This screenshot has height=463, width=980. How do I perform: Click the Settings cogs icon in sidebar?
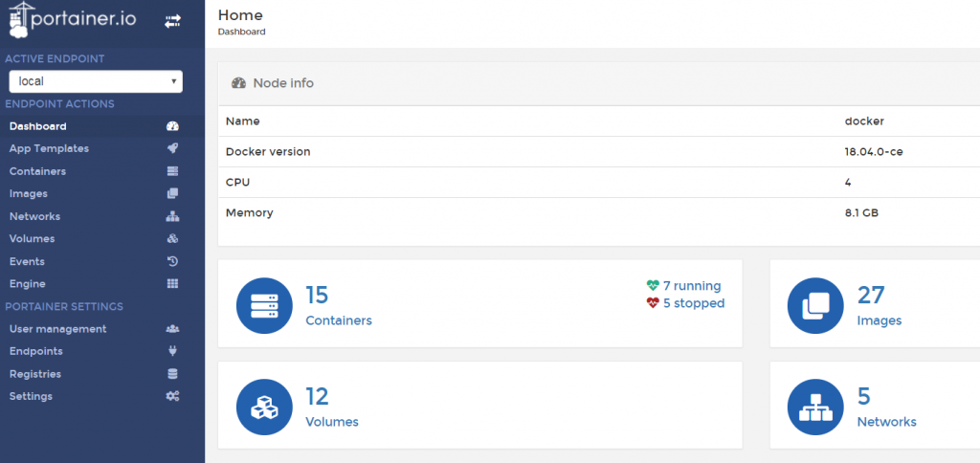(x=172, y=396)
